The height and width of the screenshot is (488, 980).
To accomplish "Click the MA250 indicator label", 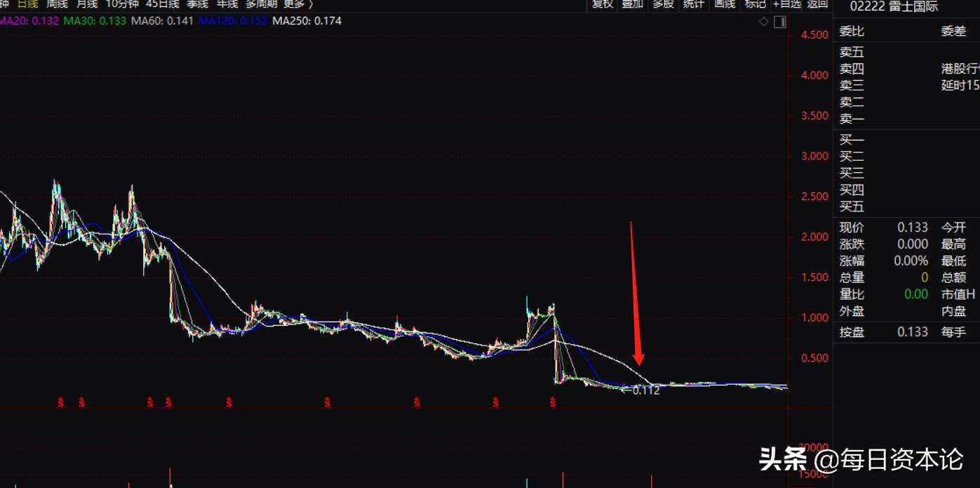I will coord(307,21).
